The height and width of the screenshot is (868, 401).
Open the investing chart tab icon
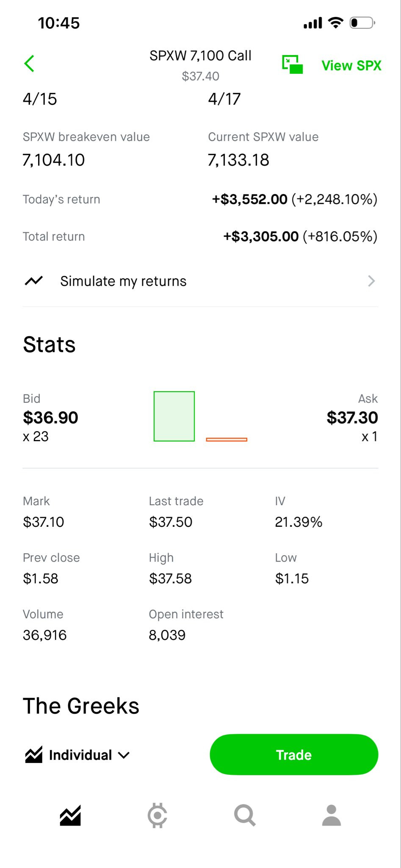[70, 815]
